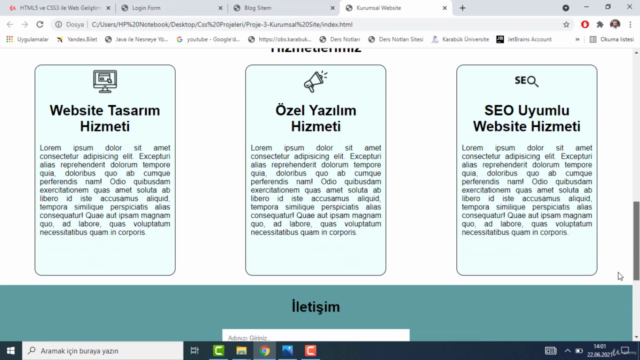Image resolution: width=640 pixels, height=360 pixels.
Task: Go back to previous page
Action: [x=10, y=24]
